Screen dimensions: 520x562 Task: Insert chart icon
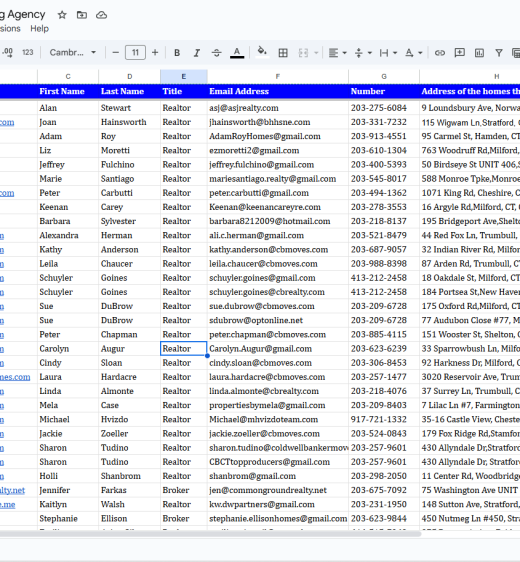(479, 53)
